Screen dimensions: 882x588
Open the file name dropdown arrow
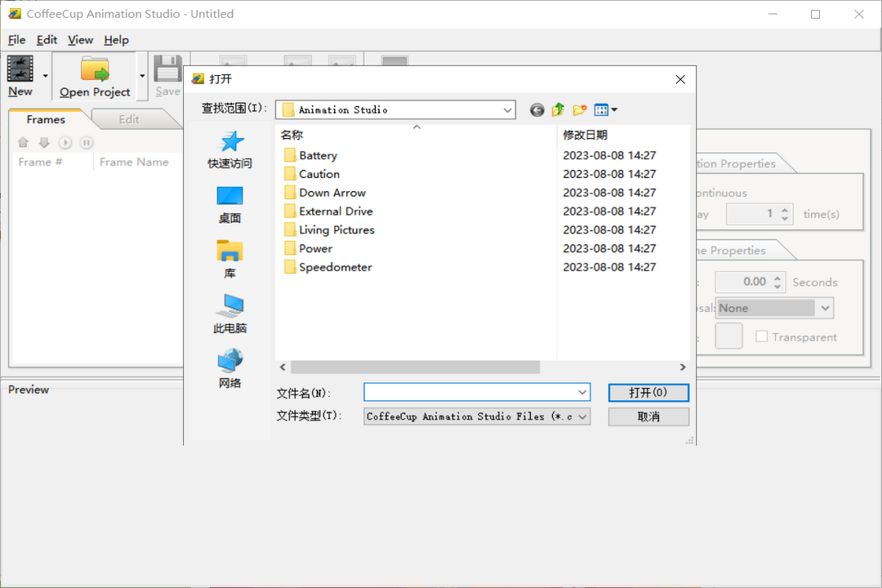(x=582, y=393)
